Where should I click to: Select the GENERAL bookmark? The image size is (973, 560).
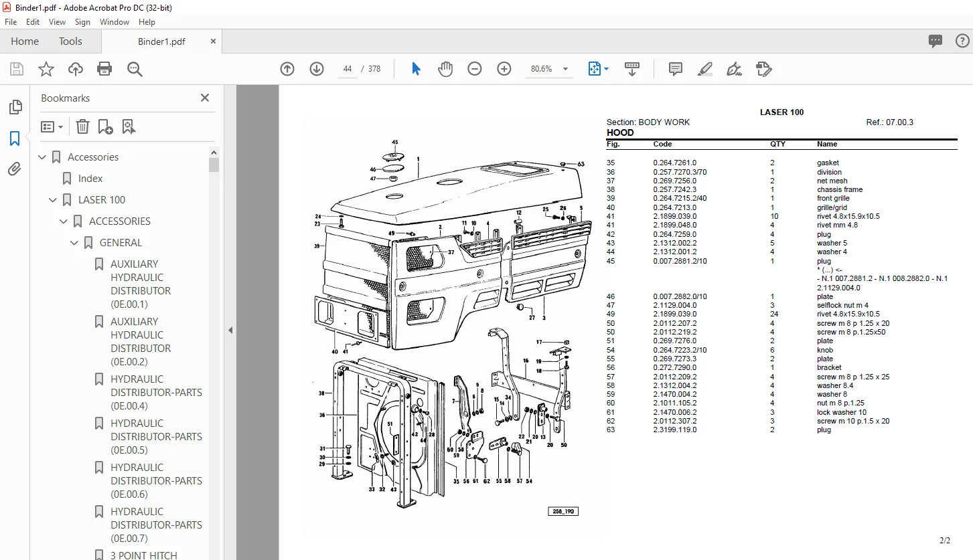point(121,243)
